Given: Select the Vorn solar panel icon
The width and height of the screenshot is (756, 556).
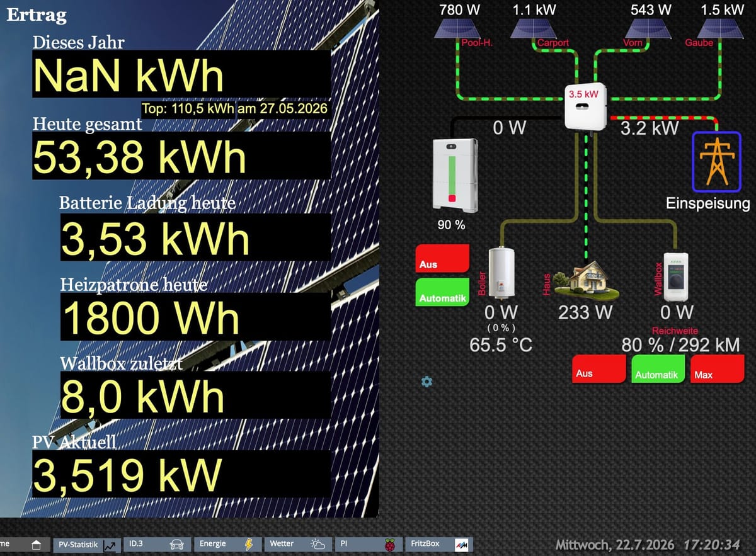Looking at the screenshot, I should [x=647, y=29].
